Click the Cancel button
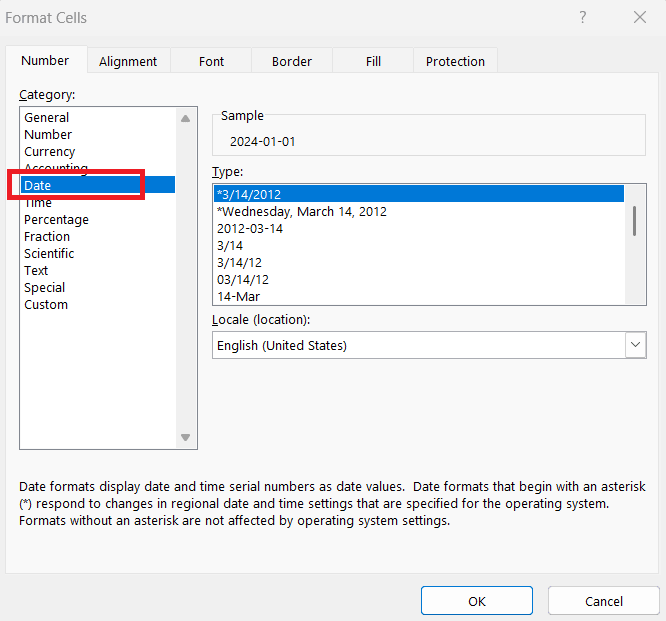 tap(604, 601)
